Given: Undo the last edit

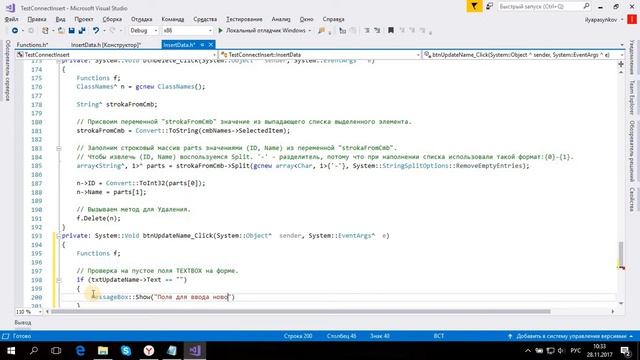Looking at the screenshot, I should click(96, 31).
